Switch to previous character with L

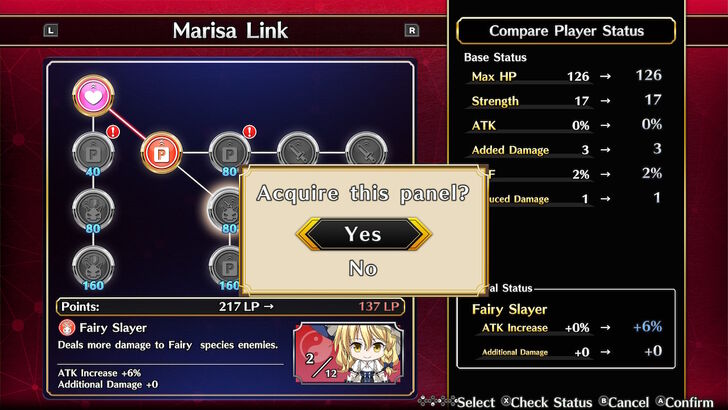coord(51,31)
